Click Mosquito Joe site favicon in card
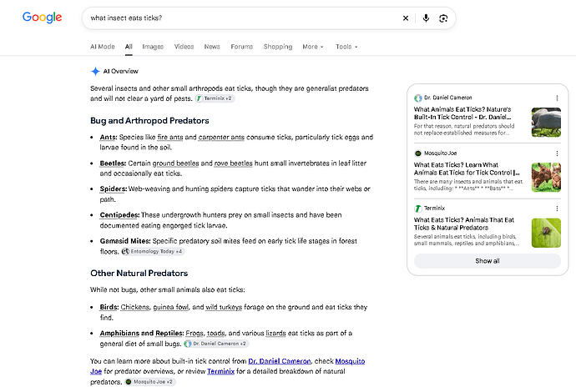This screenshot has height=392, width=576. point(417,153)
